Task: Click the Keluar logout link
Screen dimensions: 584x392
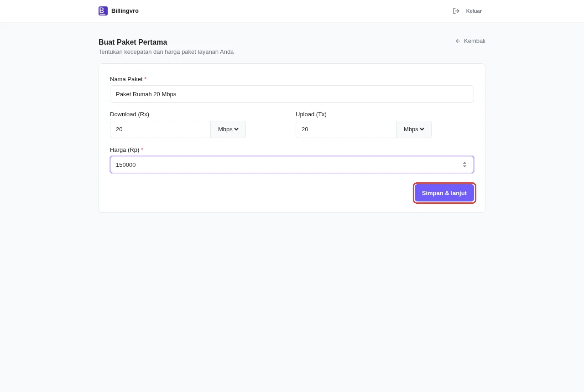Action: [467, 11]
